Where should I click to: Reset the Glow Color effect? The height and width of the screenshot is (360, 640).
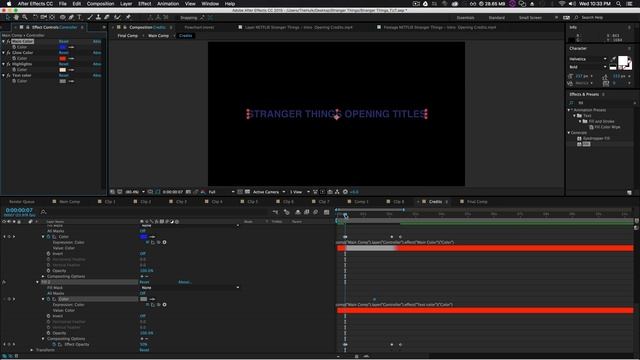coord(64,53)
